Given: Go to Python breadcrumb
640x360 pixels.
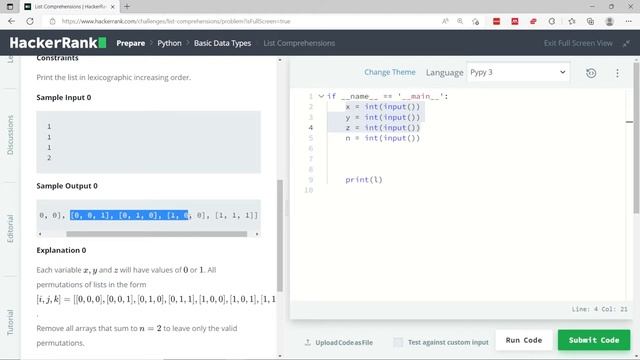Looking at the screenshot, I should [169, 43].
